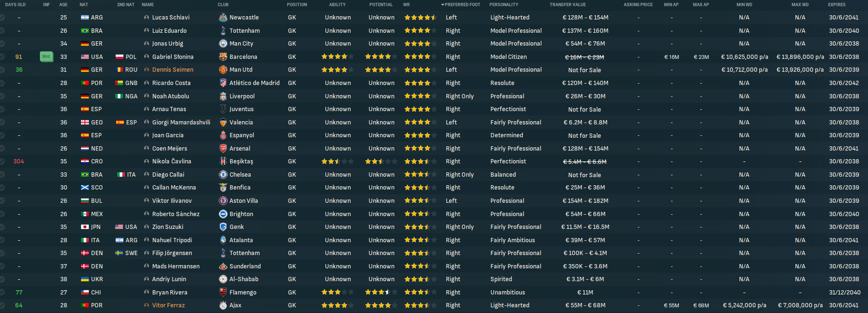Sort players by the Age column header
The image size is (868, 313).
point(63,5)
